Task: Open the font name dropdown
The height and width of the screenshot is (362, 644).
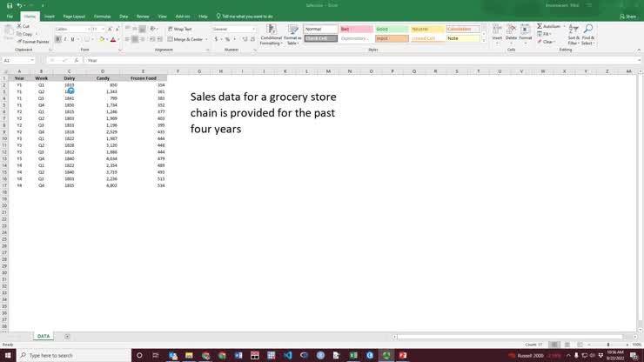Action: 90,29
